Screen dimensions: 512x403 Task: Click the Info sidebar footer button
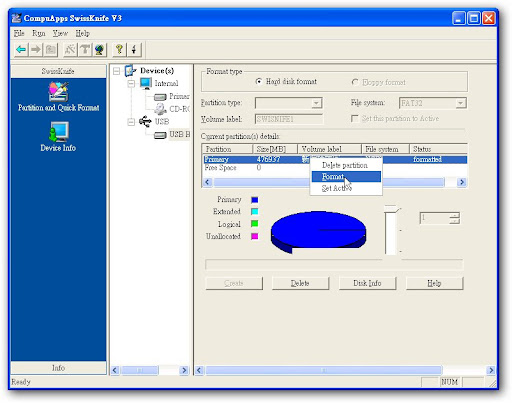[58, 368]
